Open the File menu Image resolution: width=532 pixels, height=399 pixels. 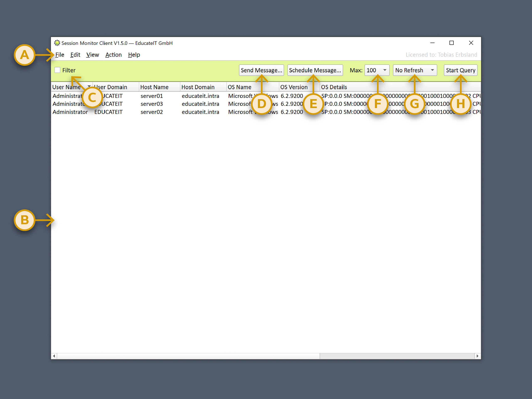[59, 55]
